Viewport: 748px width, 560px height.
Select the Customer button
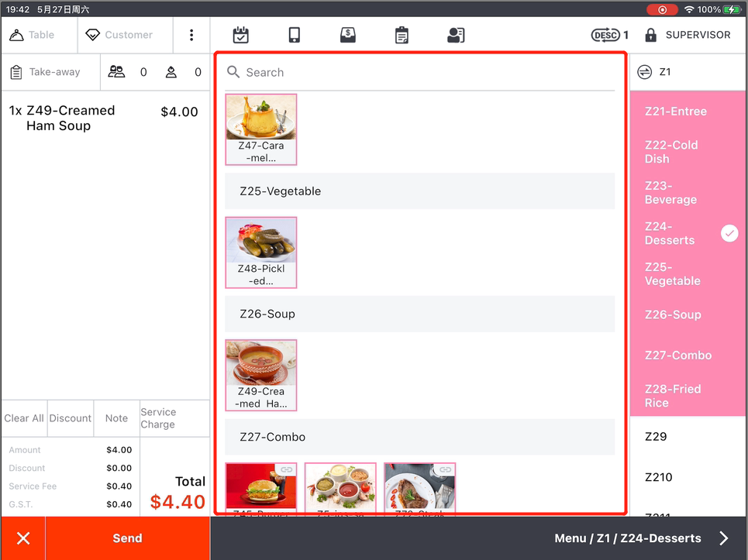pyautogui.click(x=126, y=35)
